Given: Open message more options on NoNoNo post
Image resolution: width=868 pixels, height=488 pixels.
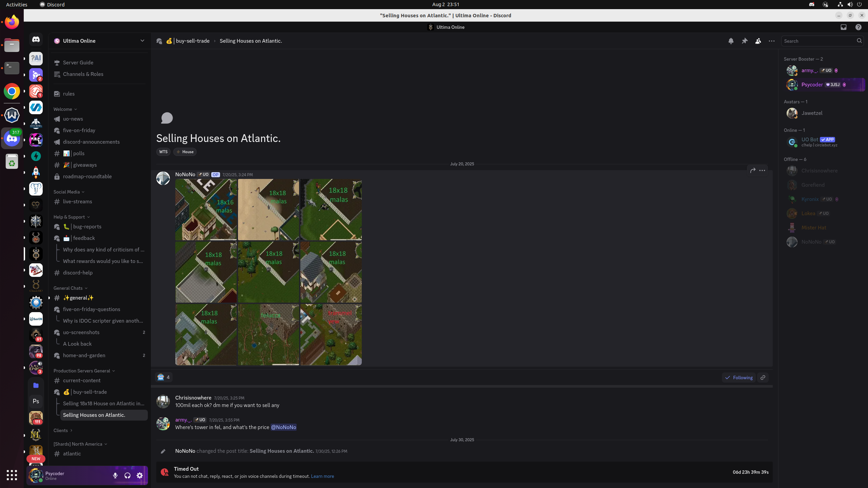Looking at the screenshot, I should [762, 170].
